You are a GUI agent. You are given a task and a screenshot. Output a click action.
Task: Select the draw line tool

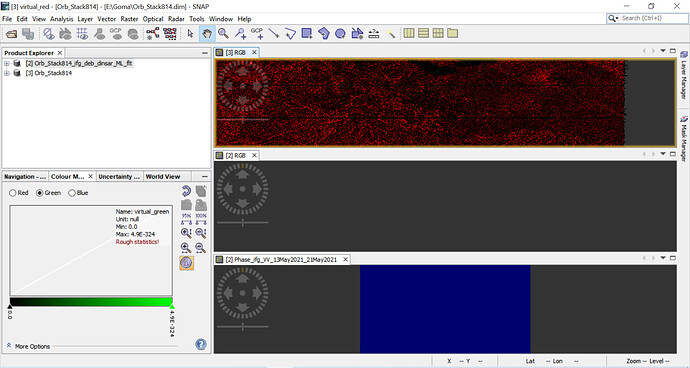pos(274,34)
